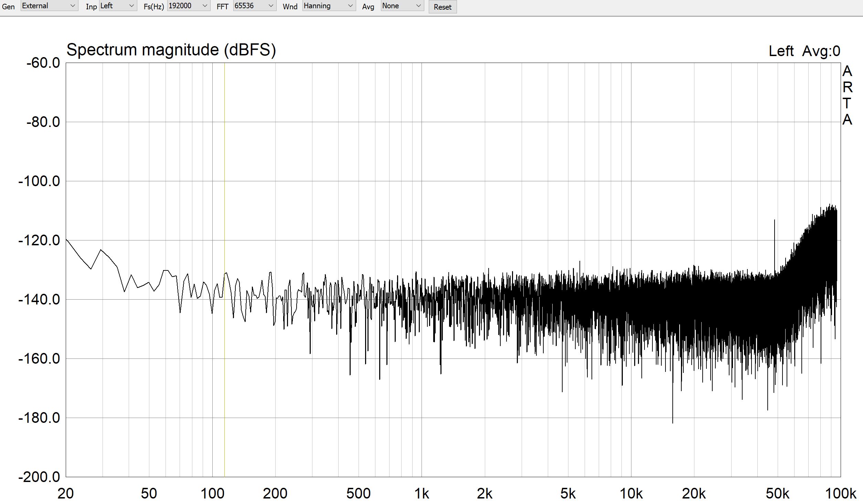This screenshot has height=504, width=863.
Task: Click the -140.0 y-axis label
Action: pyautogui.click(x=39, y=300)
